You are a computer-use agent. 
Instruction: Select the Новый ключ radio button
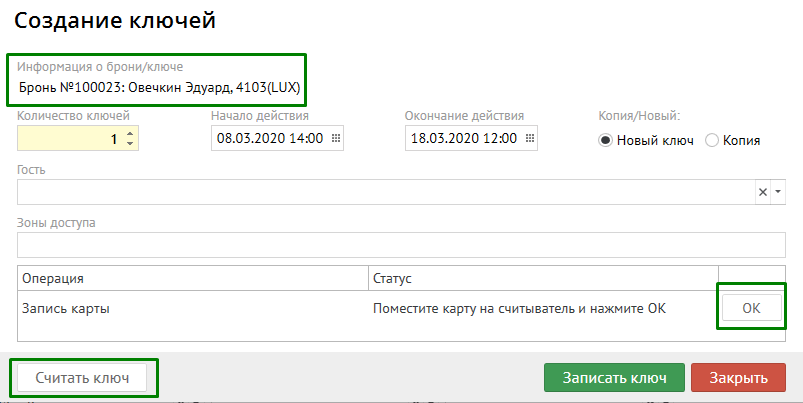point(605,140)
